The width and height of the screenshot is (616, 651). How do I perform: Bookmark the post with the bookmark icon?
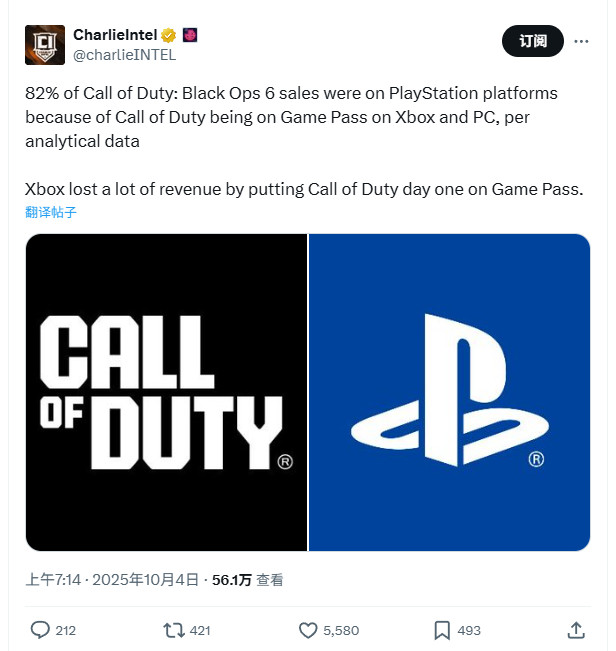442,630
